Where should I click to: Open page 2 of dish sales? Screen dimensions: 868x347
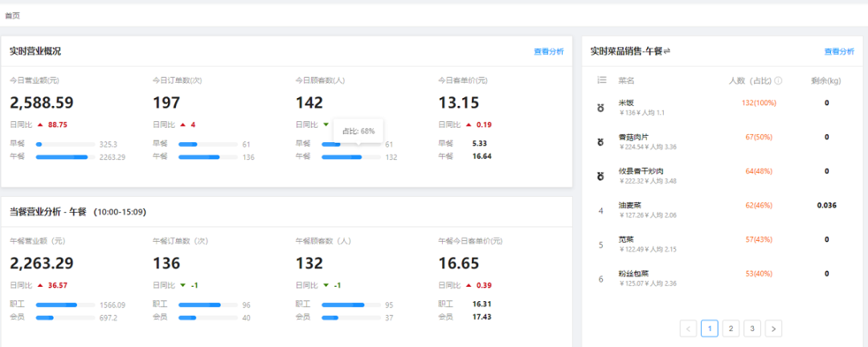tap(731, 328)
